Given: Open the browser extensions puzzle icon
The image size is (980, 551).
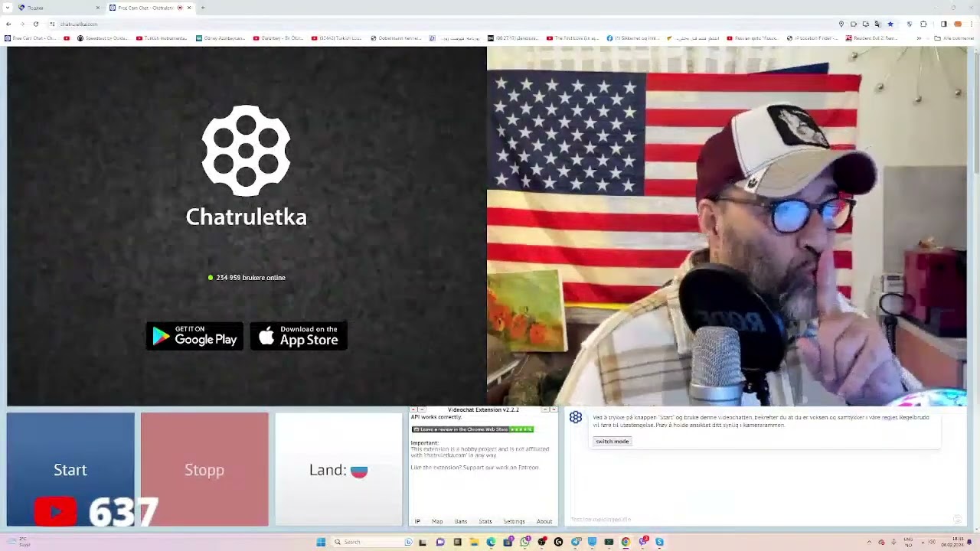Looking at the screenshot, I should click(923, 24).
